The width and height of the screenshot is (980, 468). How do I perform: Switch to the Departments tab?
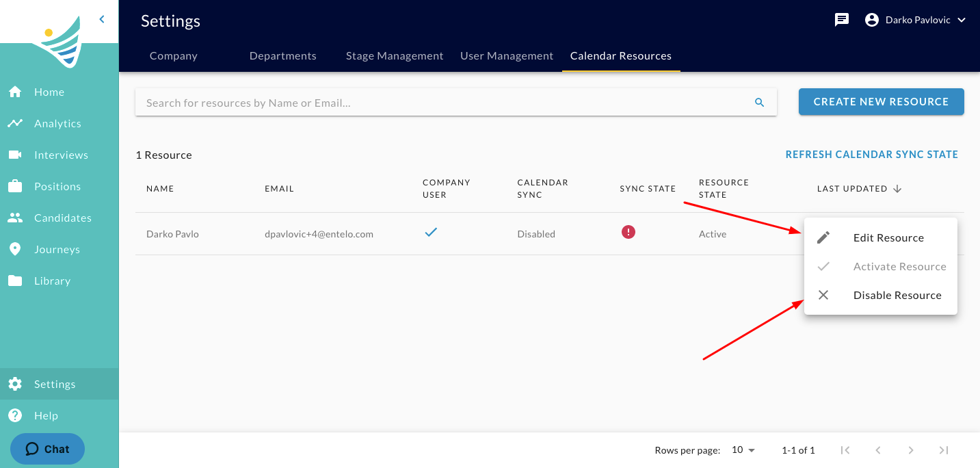283,56
